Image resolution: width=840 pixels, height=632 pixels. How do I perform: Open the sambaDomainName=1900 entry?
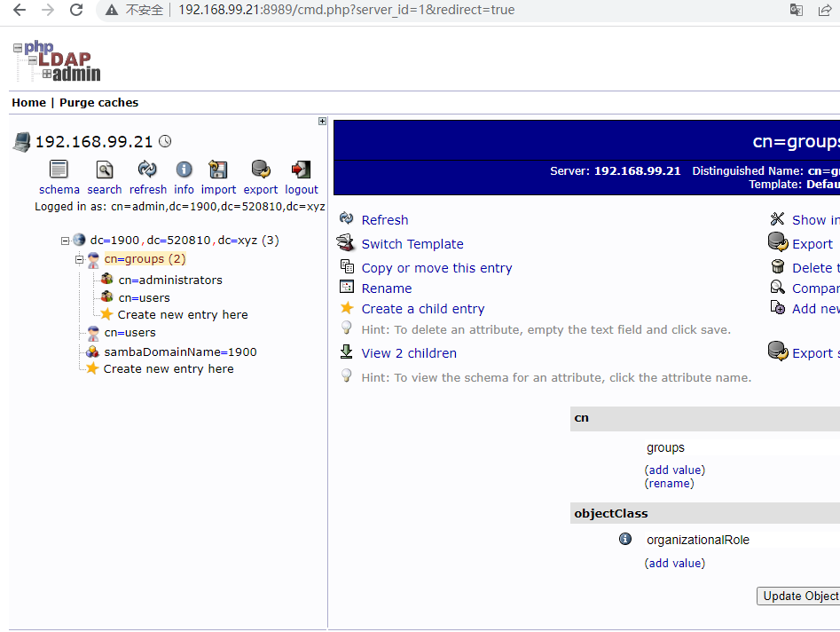180,352
